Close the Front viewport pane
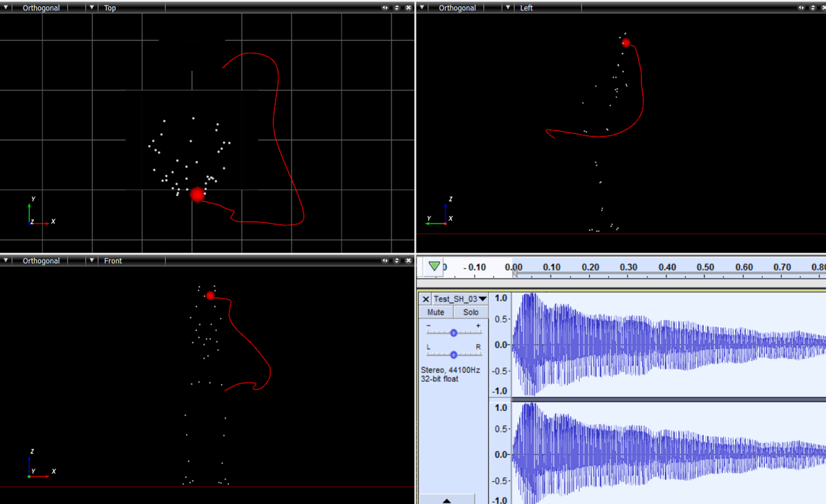Screen dimensions: 826x504 click(408, 260)
